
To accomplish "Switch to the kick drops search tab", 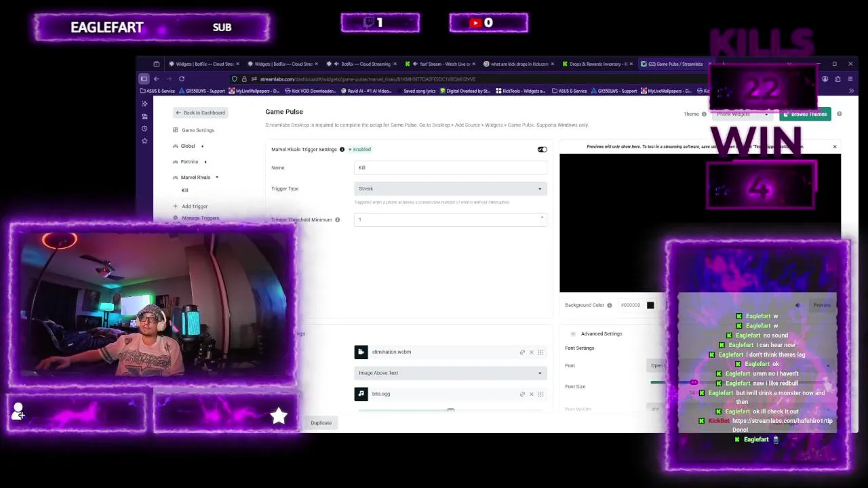I will (x=519, y=64).
